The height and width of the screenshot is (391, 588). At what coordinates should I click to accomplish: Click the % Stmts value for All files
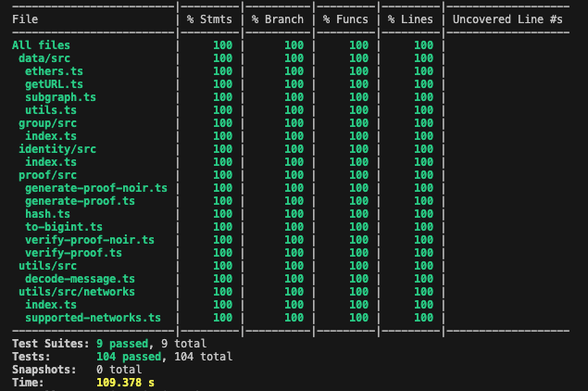223,45
